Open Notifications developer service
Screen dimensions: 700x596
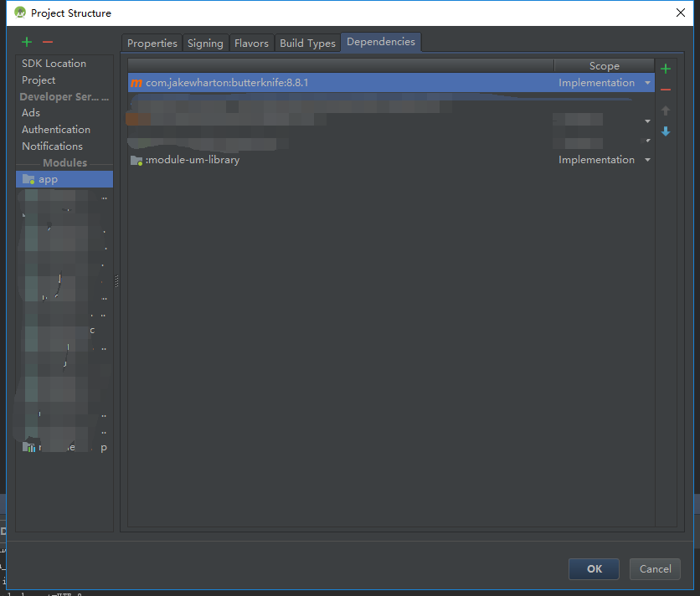click(52, 146)
